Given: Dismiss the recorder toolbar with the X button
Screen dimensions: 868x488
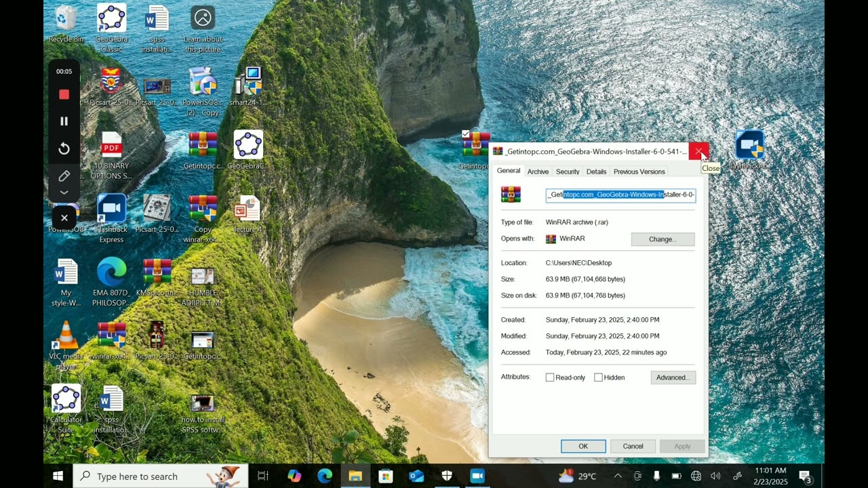Looking at the screenshot, I should [64, 218].
